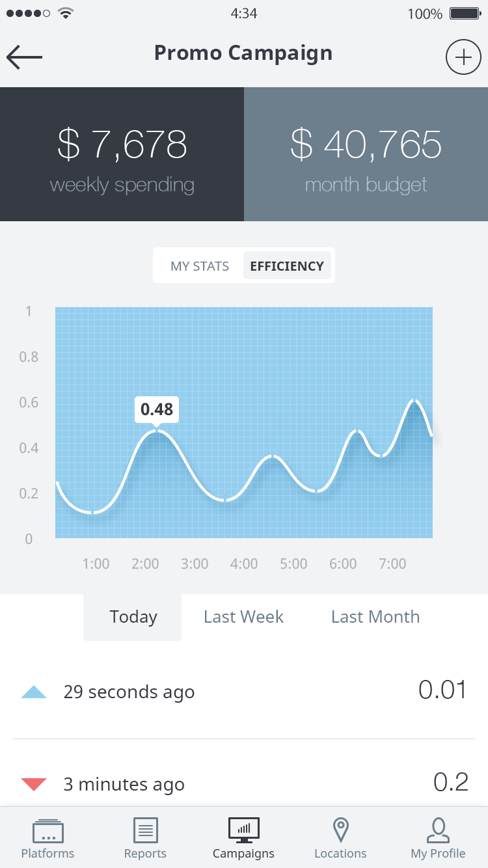
Task: Tap the battery indicator in the status bar
Action: click(x=463, y=13)
